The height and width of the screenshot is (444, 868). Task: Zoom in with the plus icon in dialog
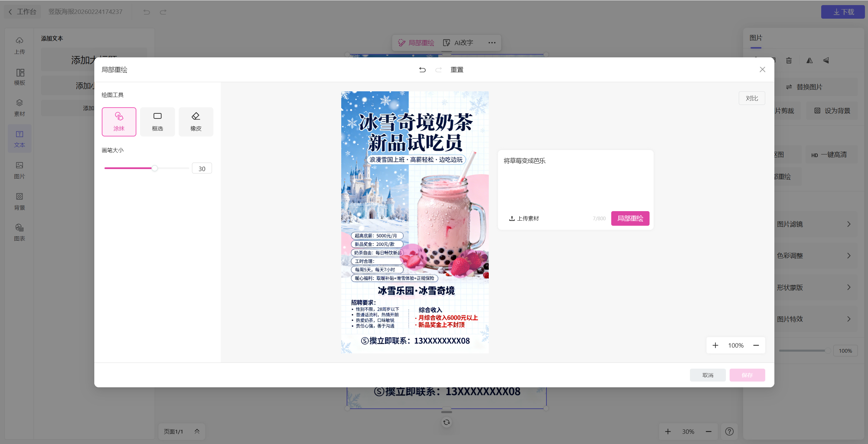click(715, 345)
